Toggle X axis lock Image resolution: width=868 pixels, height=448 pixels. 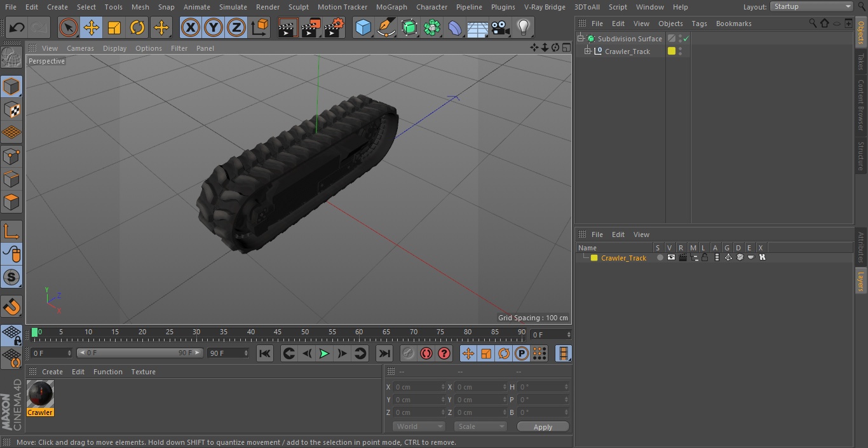click(190, 27)
